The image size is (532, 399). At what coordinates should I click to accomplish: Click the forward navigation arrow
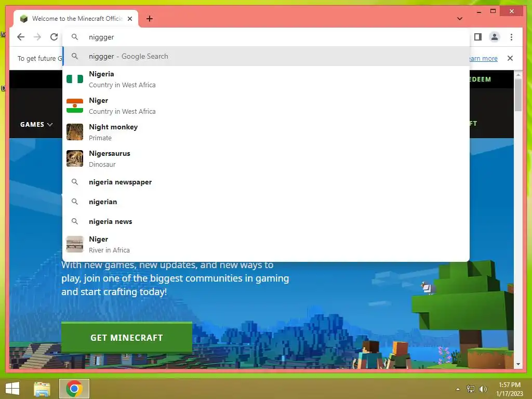37,37
